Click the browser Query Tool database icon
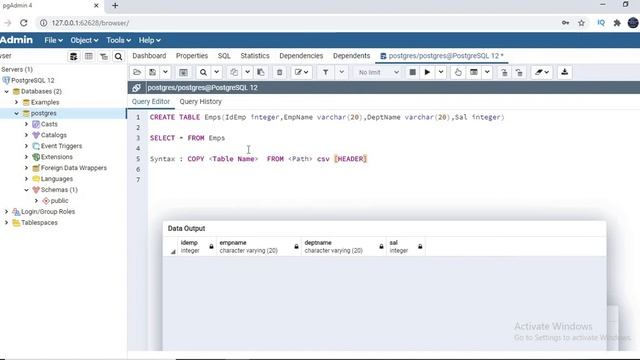The image size is (640, 360). coord(73,56)
